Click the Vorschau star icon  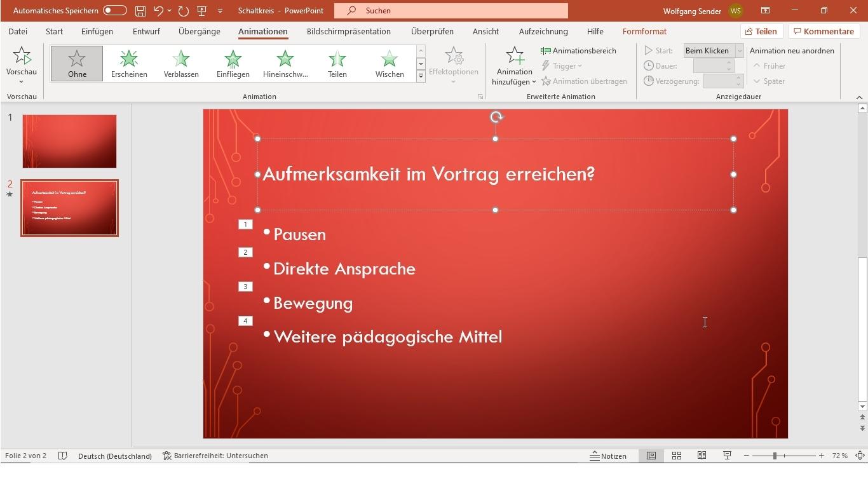[22, 56]
